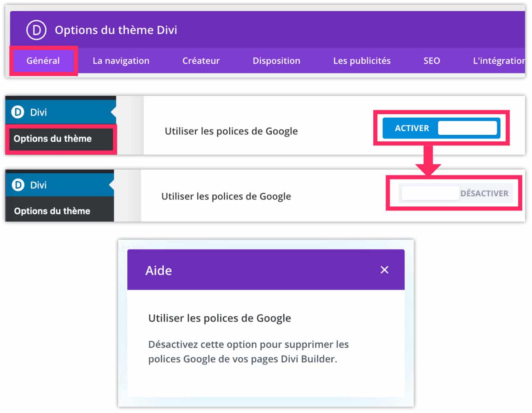Toggle the grey DÉSACTIVER Google fonts switch

pyautogui.click(x=455, y=193)
